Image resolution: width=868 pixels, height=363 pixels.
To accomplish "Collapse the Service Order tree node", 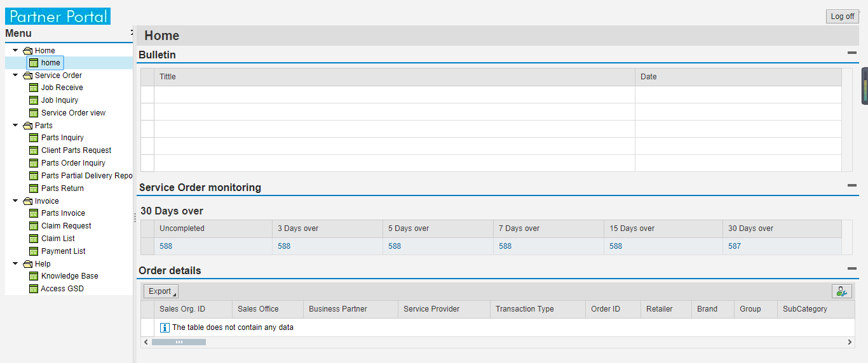I will click(15, 75).
